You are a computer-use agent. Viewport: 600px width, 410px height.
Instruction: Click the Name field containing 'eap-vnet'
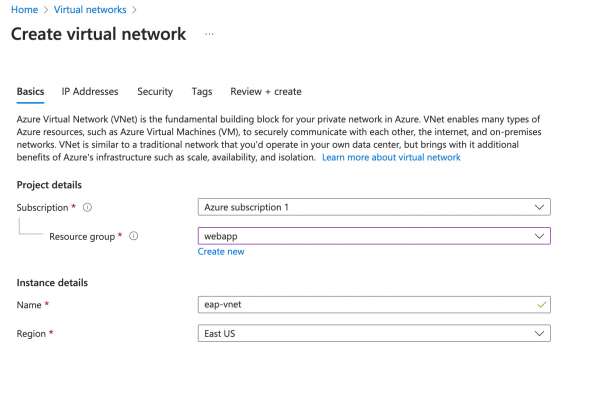(365, 304)
